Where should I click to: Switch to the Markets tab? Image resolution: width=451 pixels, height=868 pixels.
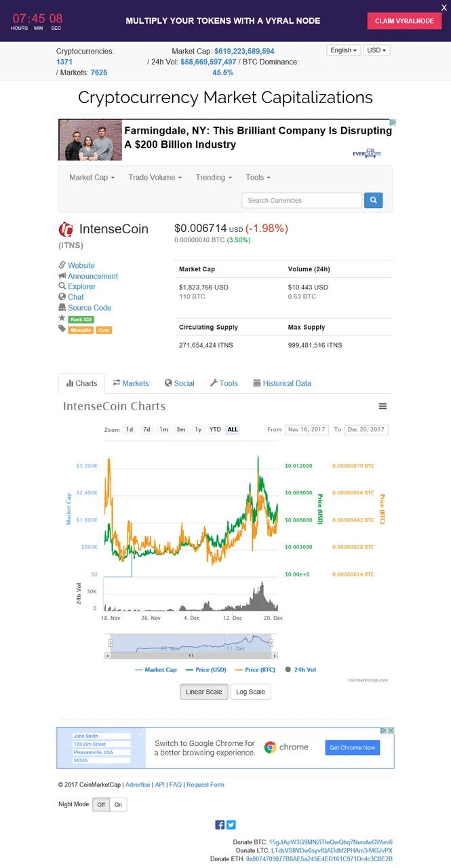131,383
